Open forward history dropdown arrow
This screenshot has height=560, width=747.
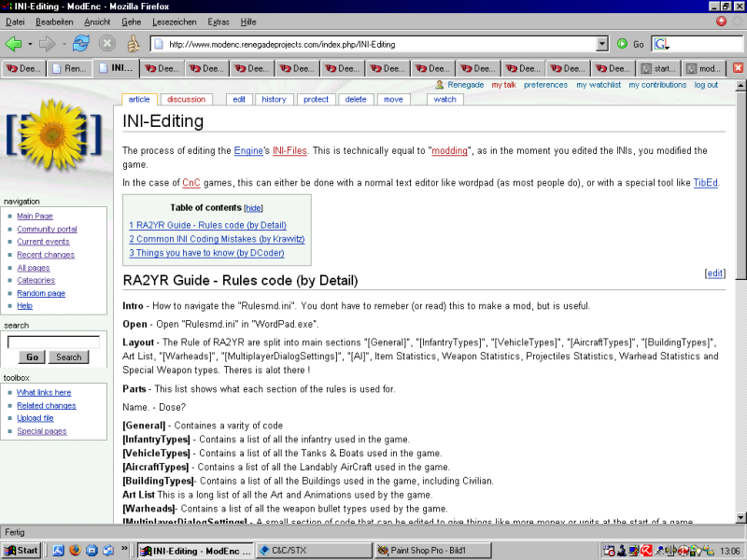tap(63, 44)
